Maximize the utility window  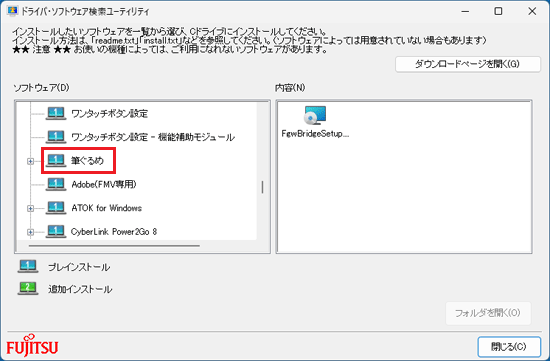pos(498,11)
